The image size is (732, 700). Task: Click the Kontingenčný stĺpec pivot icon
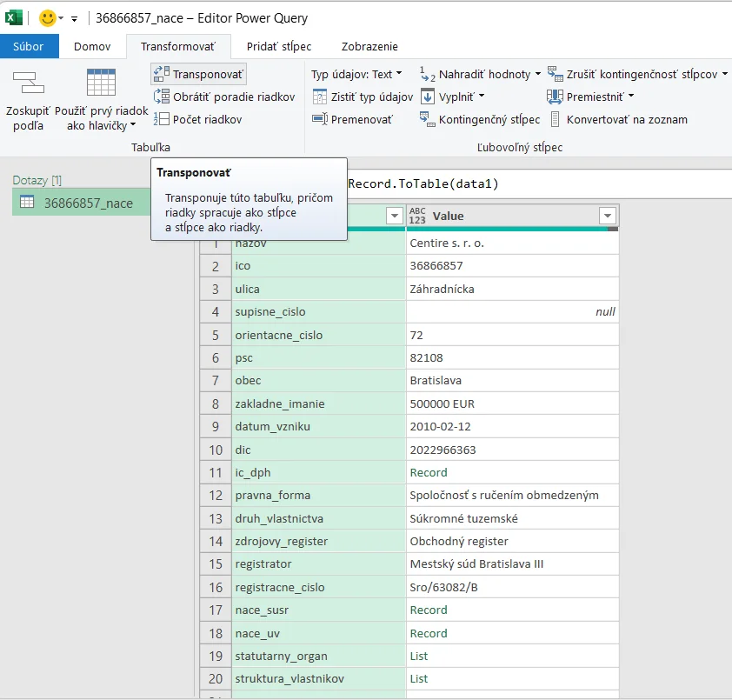point(428,119)
